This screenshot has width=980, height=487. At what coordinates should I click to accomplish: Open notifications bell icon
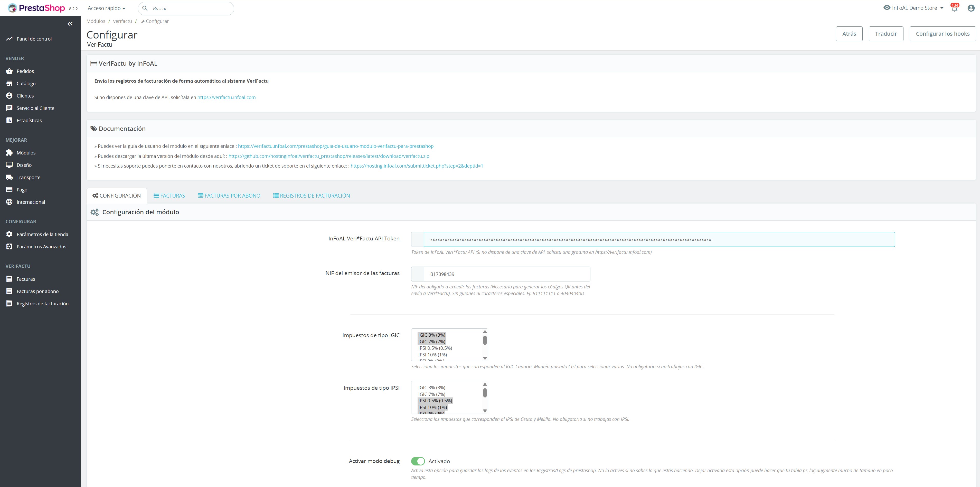tap(955, 8)
